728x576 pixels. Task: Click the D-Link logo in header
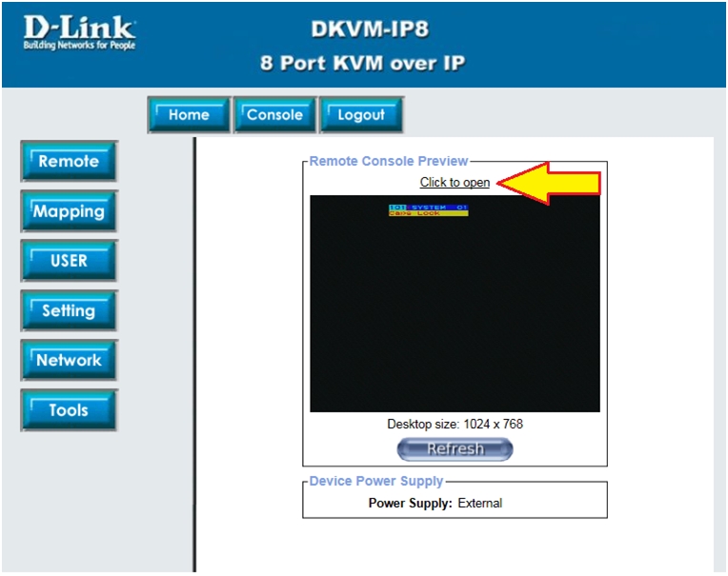(x=79, y=35)
